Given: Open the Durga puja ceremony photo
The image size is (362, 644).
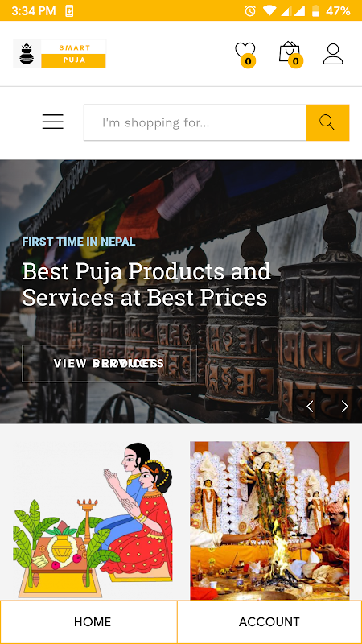Looking at the screenshot, I should click(269, 520).
